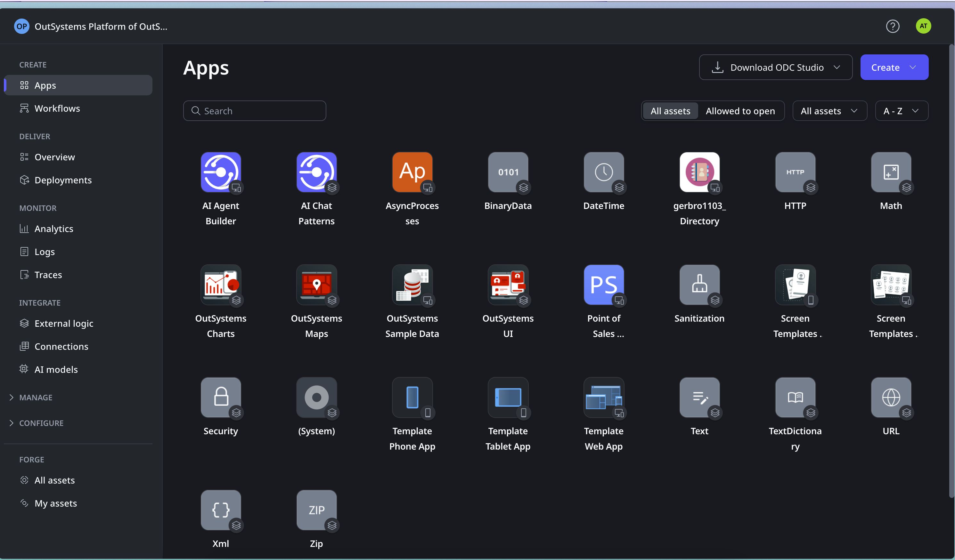The height and width of the screenshot is (560, 955).
Task: Open the A - Z sort dropdown
Action: (x=902, y=111)
